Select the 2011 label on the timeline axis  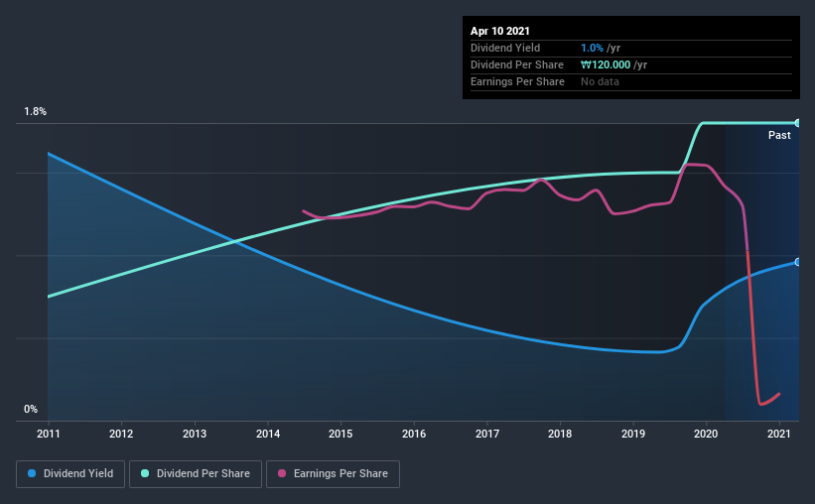tap(49, 434)
